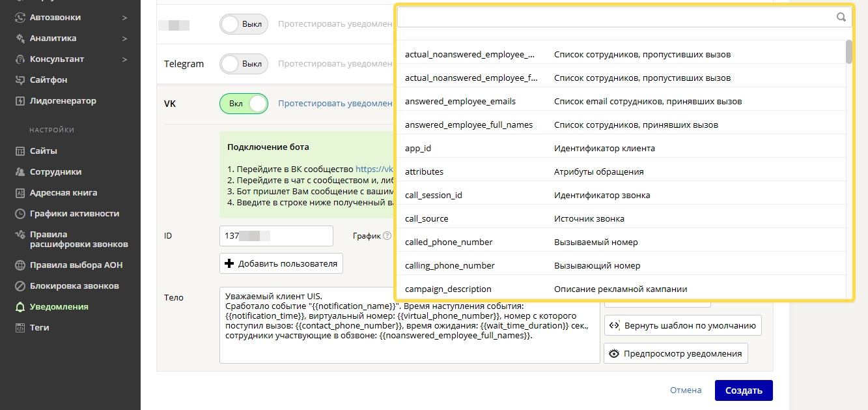Expand the Консультант submenu arrow
Screen dimensions: 868x410
pos(124,59)
